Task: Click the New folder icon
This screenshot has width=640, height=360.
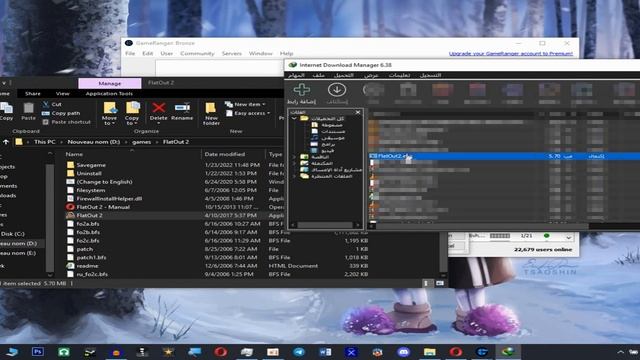Action: [x=211, y=108]
